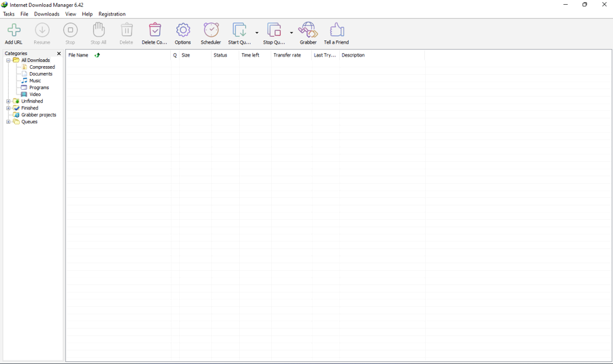
Task: Select Unfinished label in category tree
Action: click(32, 101)
